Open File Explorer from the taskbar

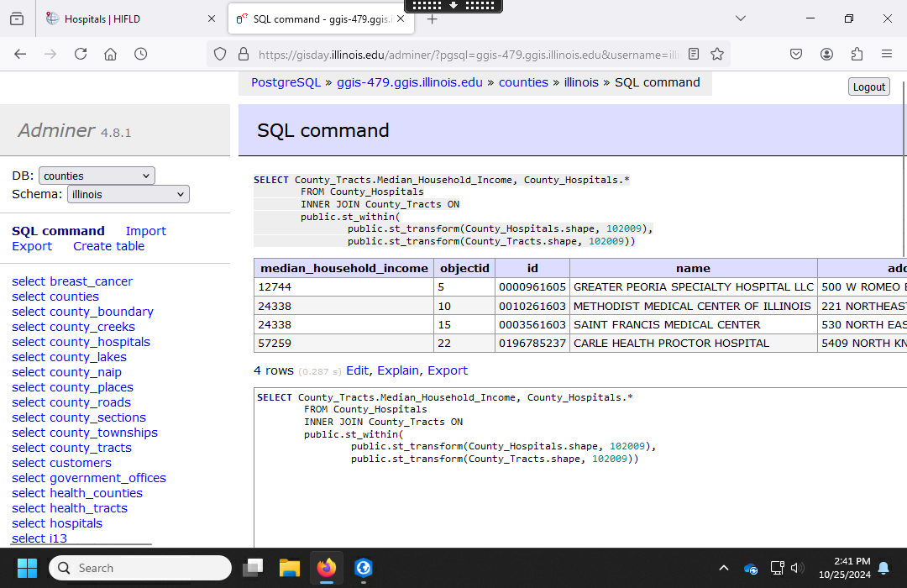click(290, 569)
